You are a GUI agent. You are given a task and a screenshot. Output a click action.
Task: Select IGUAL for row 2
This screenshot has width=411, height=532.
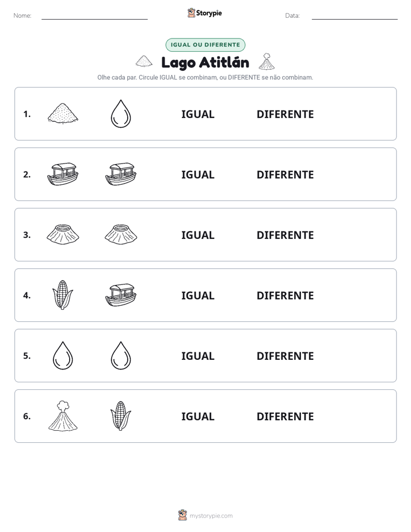[197, 174]
